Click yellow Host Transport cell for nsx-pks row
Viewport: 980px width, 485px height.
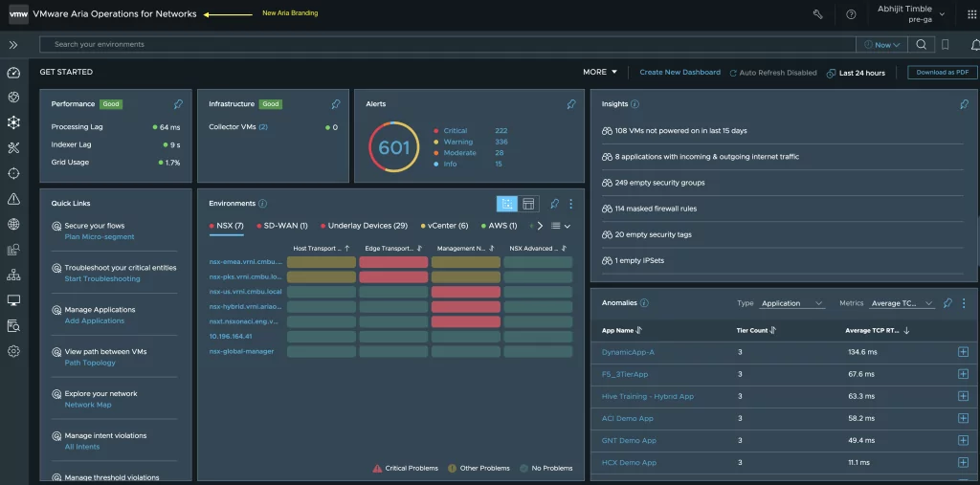pyautogui.click(x=322, y=276)
